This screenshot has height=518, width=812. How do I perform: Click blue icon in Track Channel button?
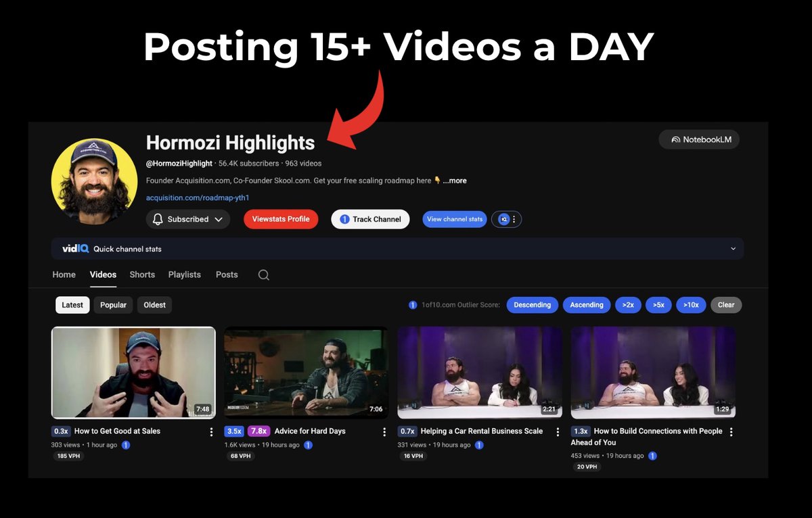[344, 219]
